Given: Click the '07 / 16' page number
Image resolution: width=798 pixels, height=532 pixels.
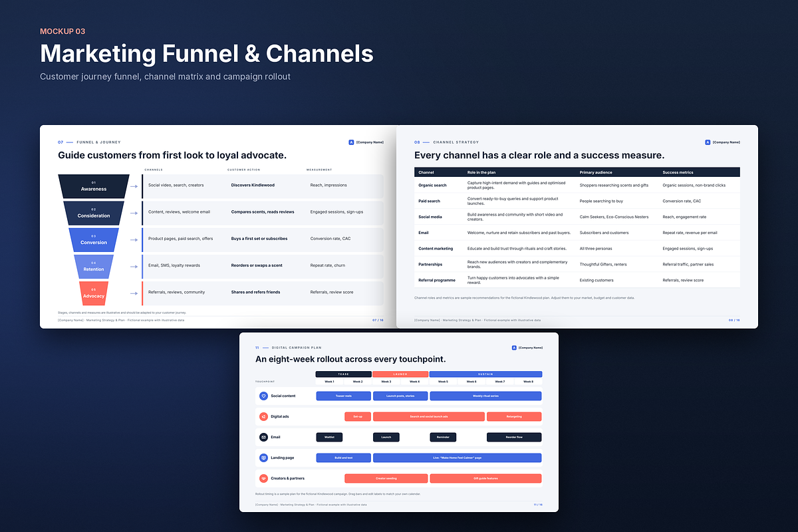Looking at the screenshot, I should point(378,320).
